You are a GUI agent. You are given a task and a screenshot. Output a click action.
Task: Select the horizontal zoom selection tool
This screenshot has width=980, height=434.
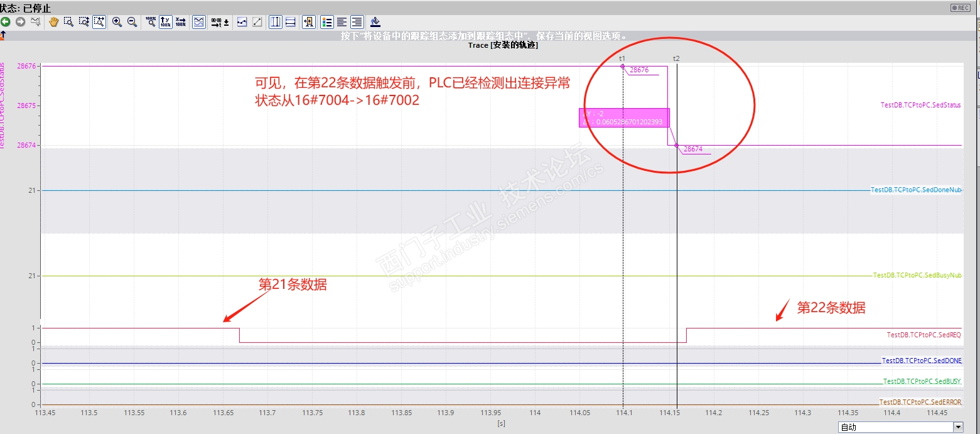click(x=83, y=21)
